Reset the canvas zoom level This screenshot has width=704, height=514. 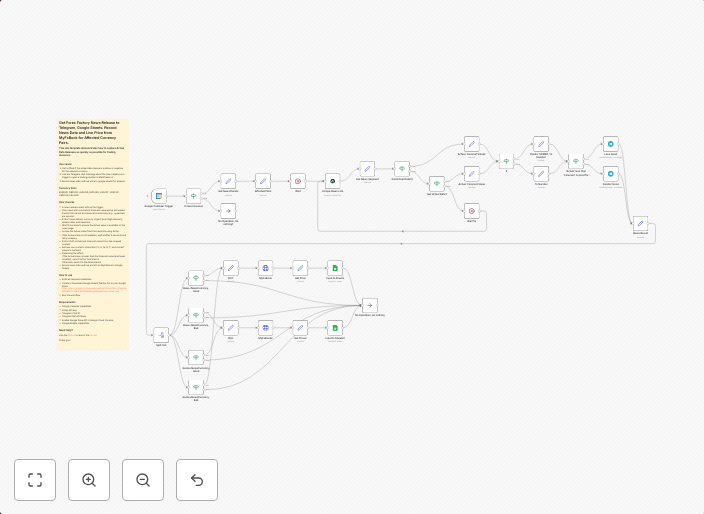coord(197,480)
